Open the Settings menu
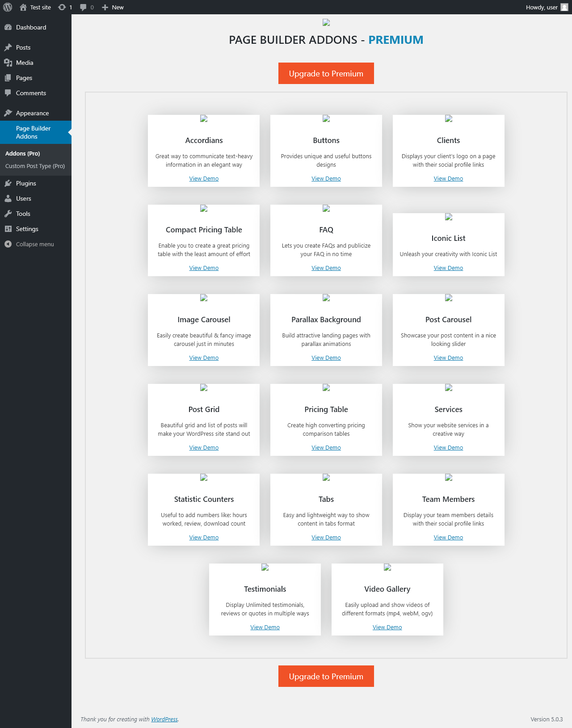This screenshot has height=728, width=572. [x=36, y=229]
